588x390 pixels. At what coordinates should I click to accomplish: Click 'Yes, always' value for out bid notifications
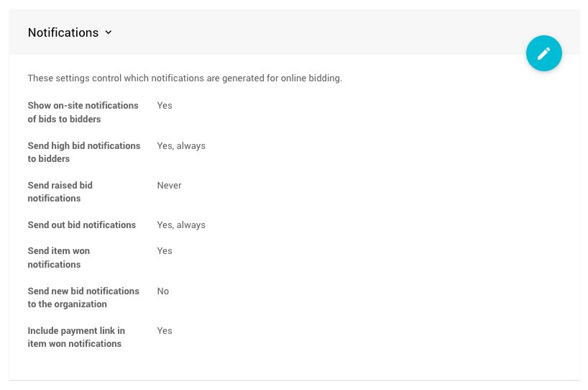coord(181,225)
